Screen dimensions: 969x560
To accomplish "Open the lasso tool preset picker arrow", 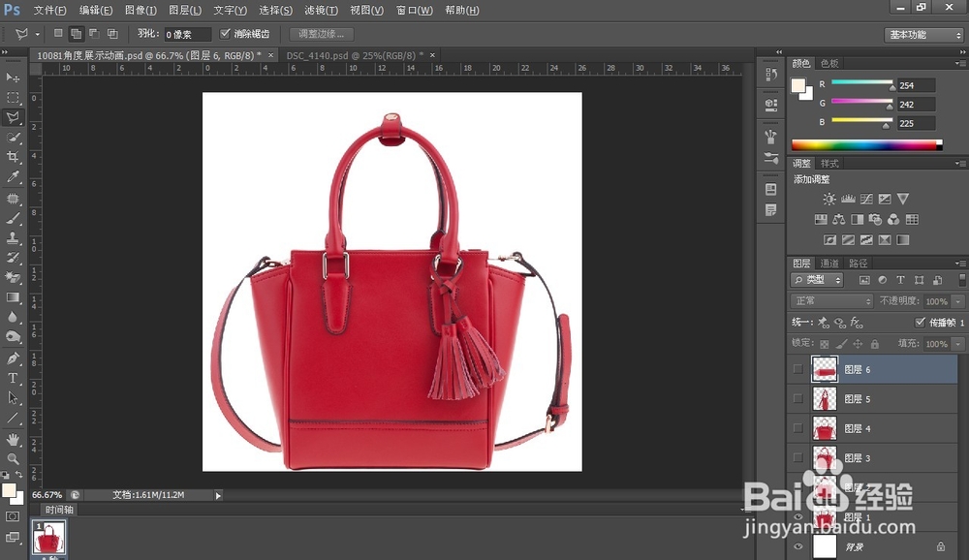I will [37, 34].
